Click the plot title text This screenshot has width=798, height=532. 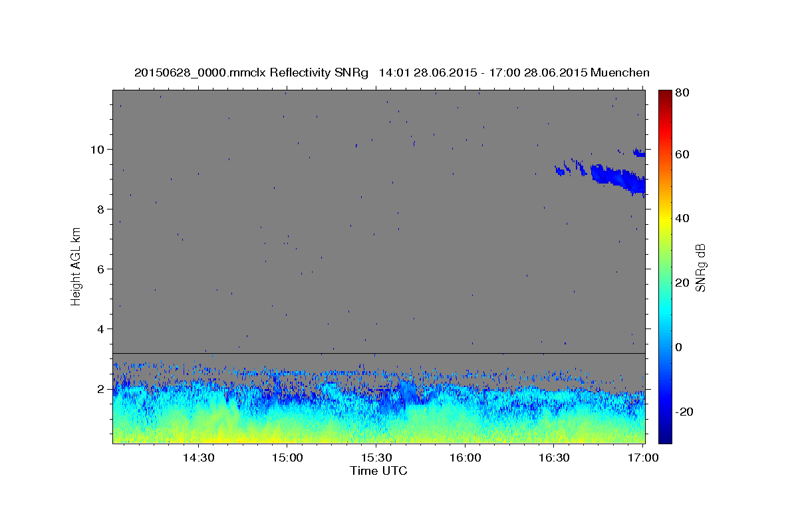point(392,72)
